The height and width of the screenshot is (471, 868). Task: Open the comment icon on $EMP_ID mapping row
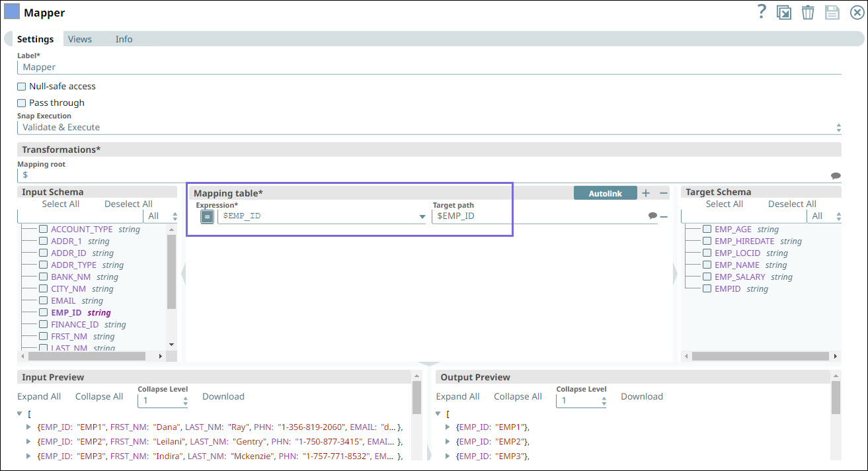(x=652, y=216)
